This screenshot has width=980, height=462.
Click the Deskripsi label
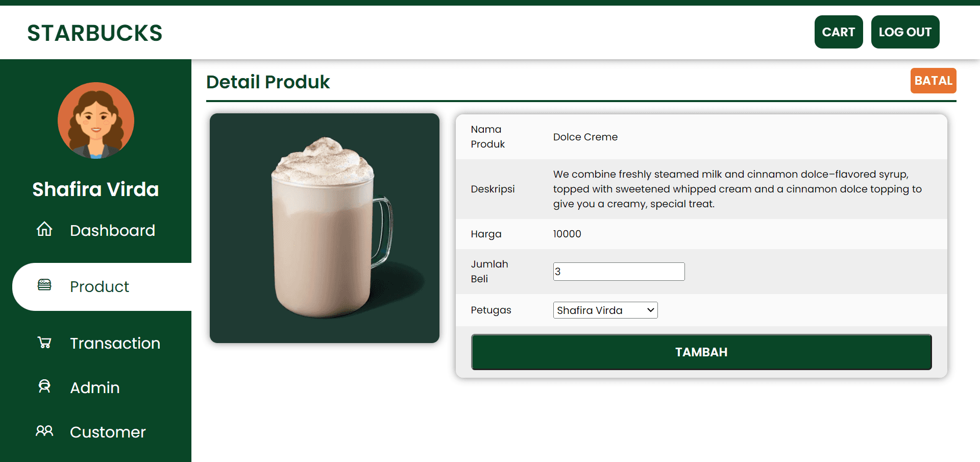(x=493, y=189)
